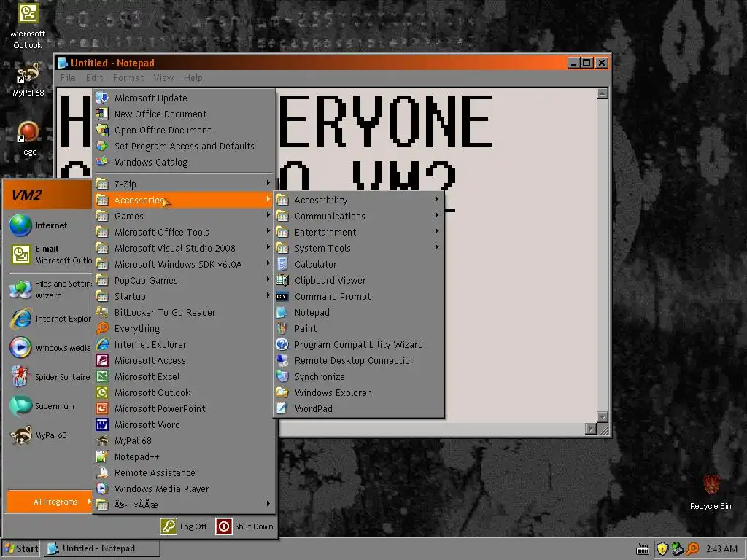
Task: Select the highlighted Accessories menu item
Action: (x=185, y=200)
